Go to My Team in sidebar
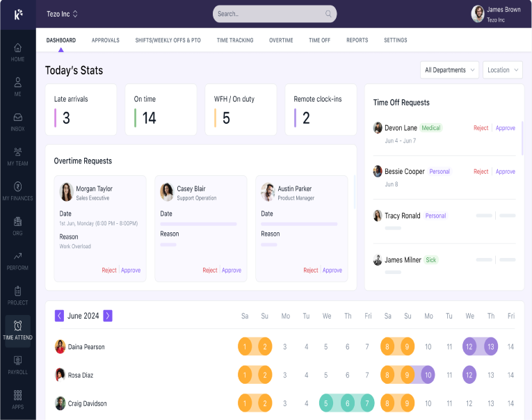Image resolution: width=532 pixels, height=420 pixels. point(17,156)
